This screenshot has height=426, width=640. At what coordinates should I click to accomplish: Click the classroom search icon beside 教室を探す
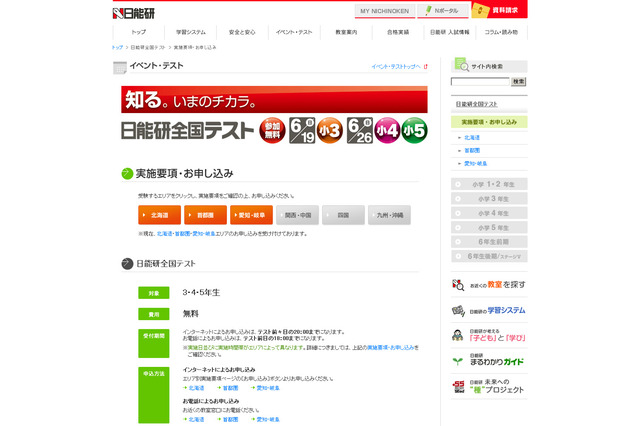458,284
